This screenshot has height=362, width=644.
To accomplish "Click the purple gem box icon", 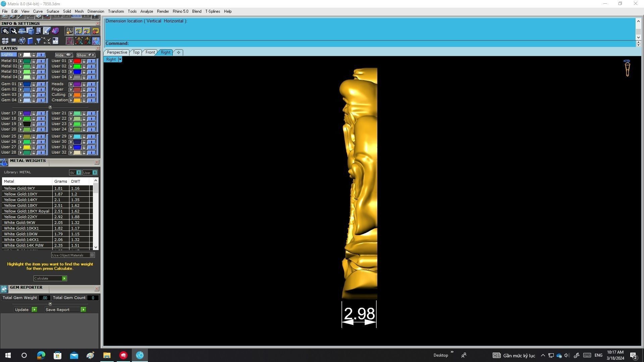I will (x=55, y=31).
